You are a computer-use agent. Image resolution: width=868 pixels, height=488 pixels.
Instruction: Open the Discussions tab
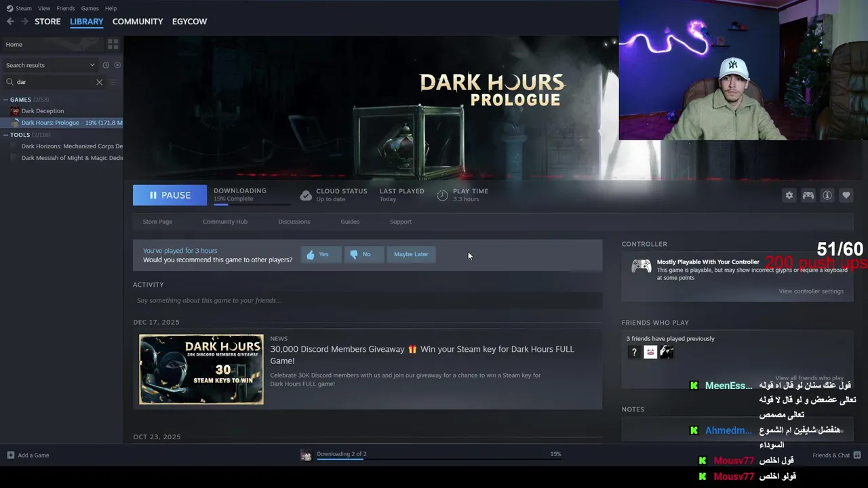click(294, 222)
